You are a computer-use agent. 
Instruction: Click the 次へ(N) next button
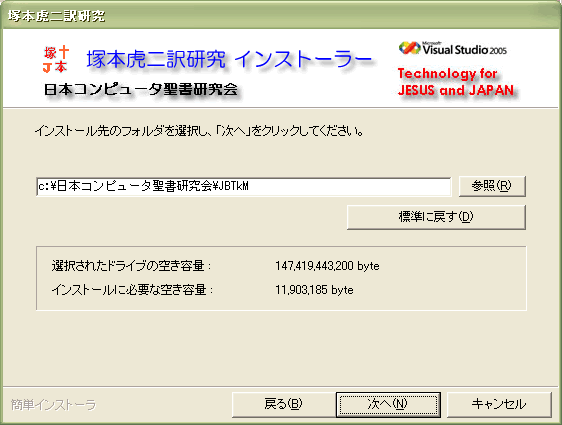click(x=388, y=404)
